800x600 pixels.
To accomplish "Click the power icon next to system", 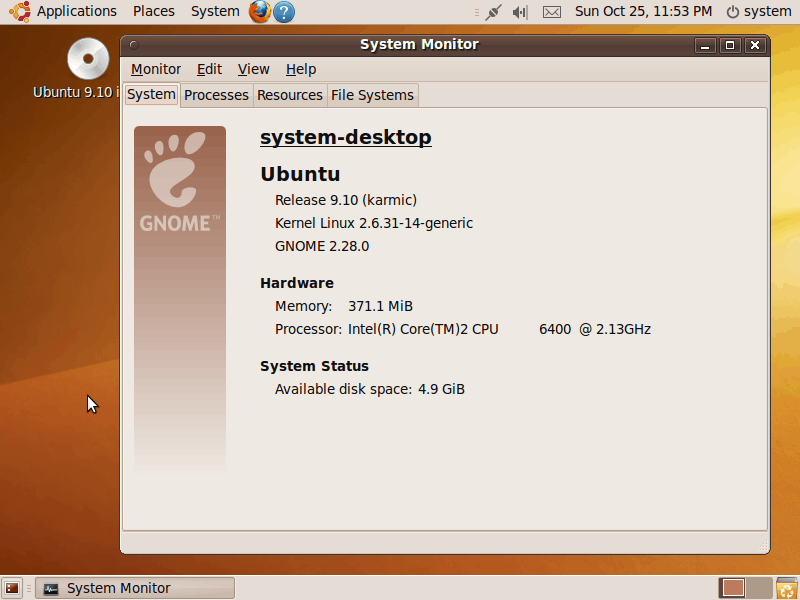I will [x=733, y=12].
